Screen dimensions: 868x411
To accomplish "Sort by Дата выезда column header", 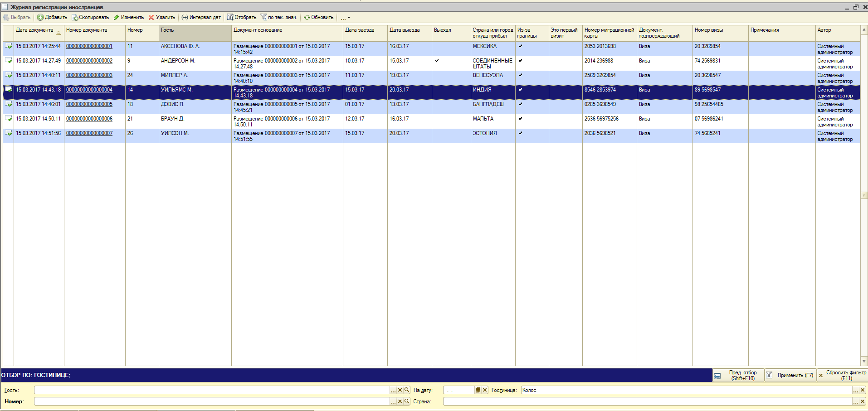I will pyautogui.click(x=410, y=33).
